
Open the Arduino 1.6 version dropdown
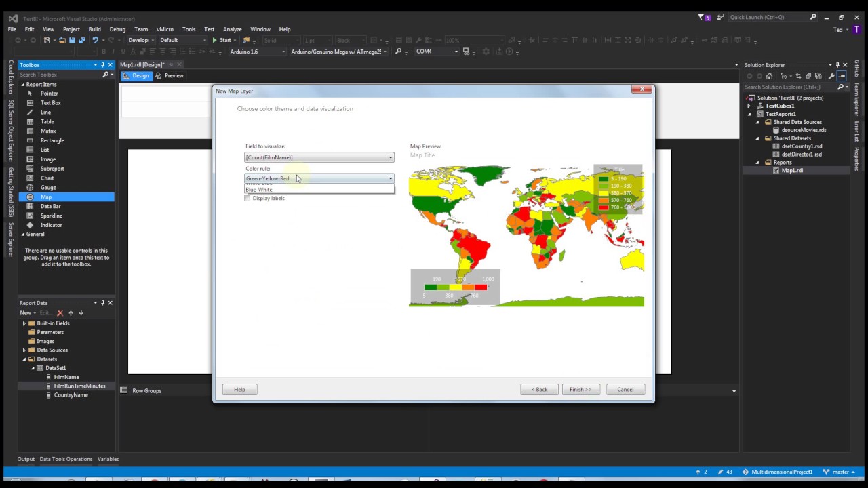click(257, 52)
